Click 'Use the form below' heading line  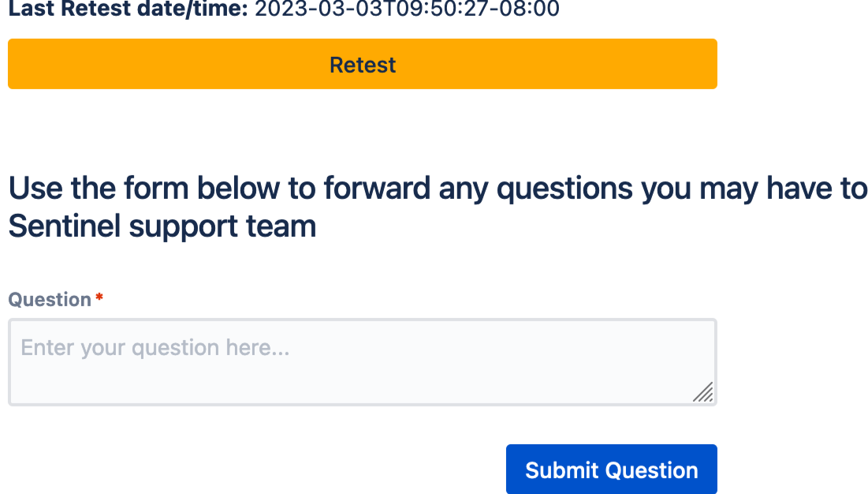point(437,189)
